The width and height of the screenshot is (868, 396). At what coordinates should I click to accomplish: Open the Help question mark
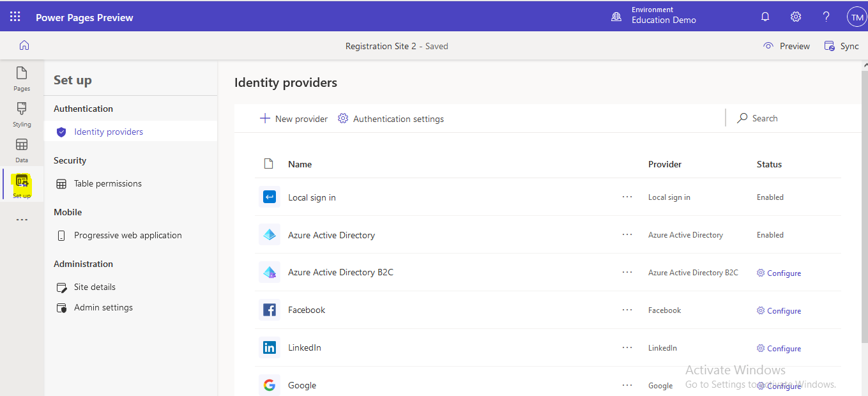tap(825, 16)
